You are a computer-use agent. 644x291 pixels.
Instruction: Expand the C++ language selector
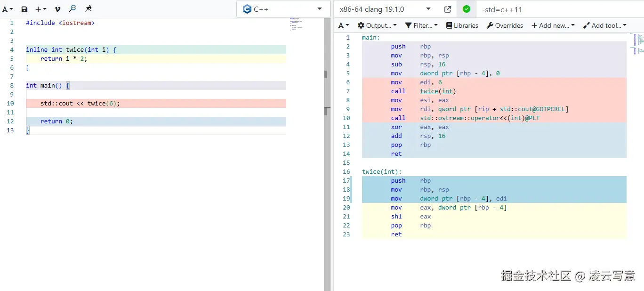(x=283, y=9)
